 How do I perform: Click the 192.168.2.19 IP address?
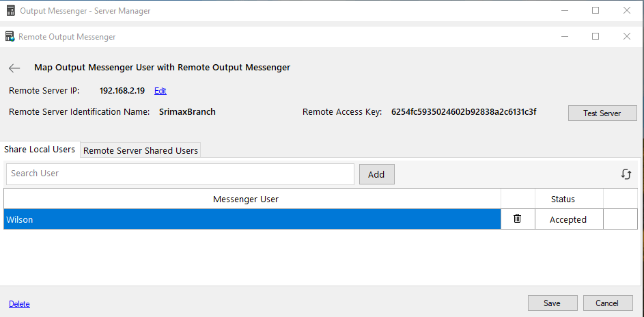click(x=122, y=91)
